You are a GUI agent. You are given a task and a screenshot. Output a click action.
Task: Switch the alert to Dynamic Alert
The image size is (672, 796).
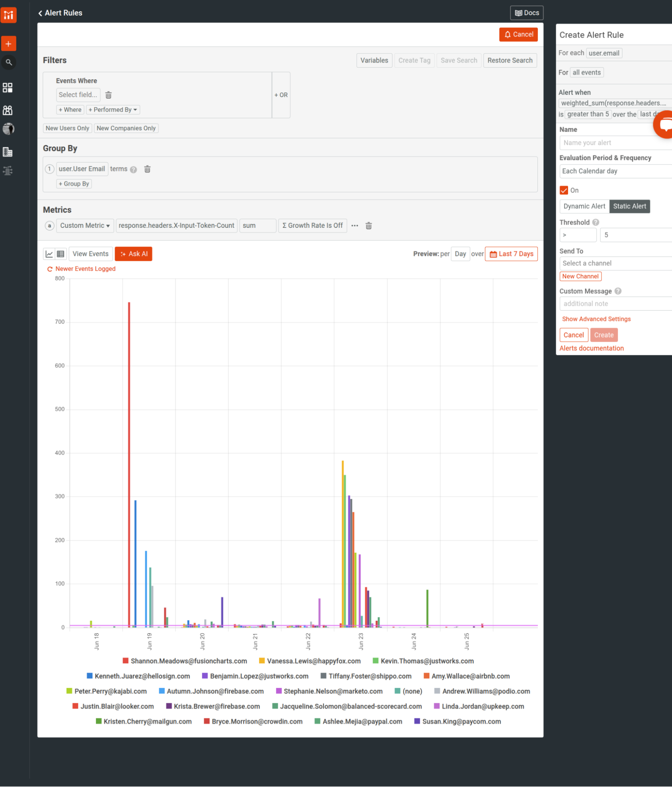(584, 206)
